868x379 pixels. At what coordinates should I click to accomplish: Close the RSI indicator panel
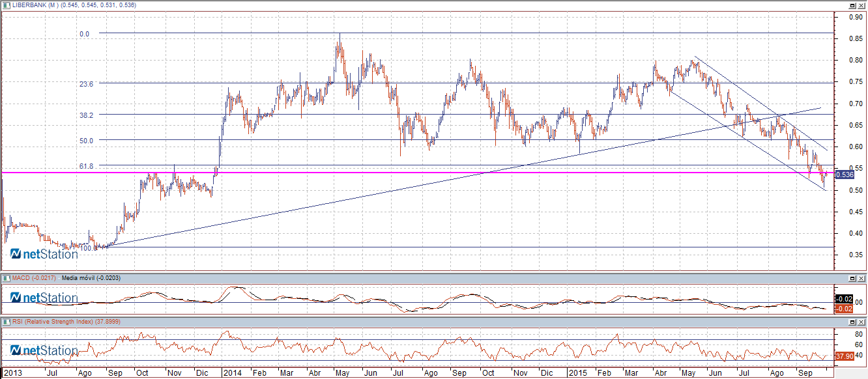[861, 322]
